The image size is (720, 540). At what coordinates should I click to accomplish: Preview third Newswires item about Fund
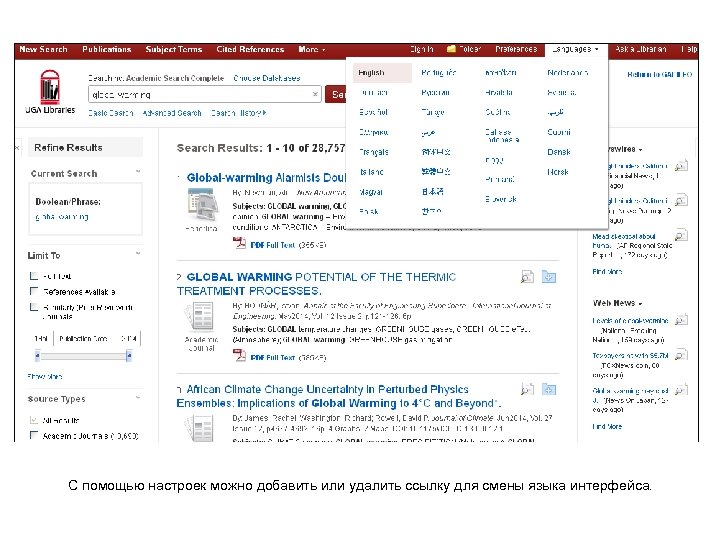(681, 235)
